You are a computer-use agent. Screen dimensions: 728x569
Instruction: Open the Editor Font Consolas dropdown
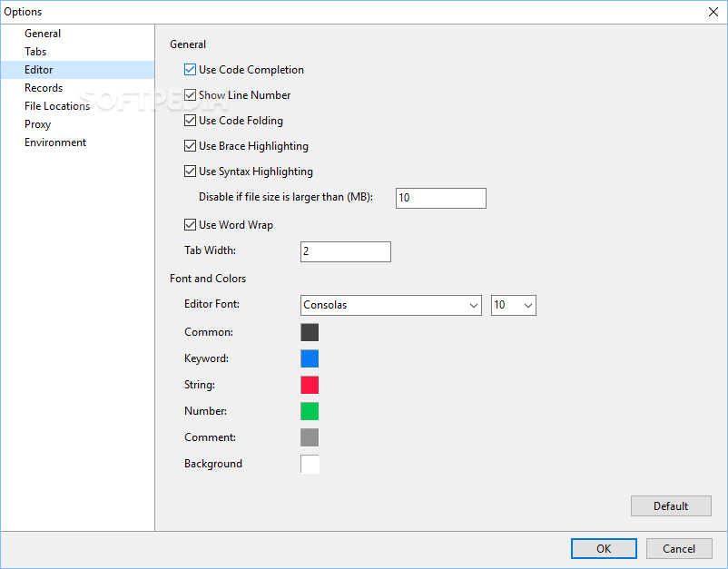pos(391,306)
